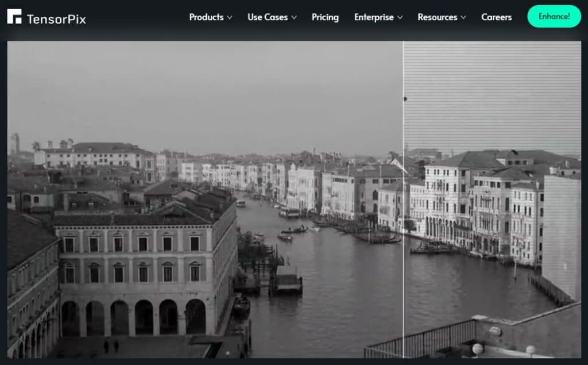The image size is (588, 365).
Task: Select Careers in the navigation bar
Action: point(496,17)
